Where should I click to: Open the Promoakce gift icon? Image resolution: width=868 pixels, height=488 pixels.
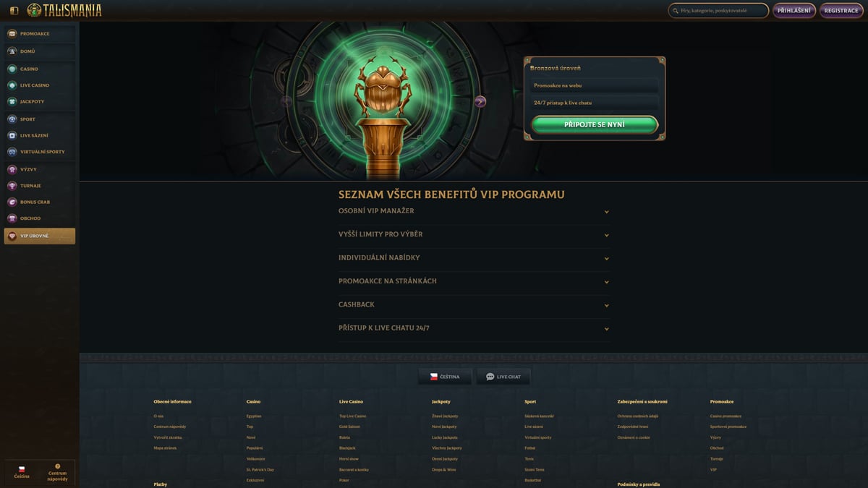click(x=12, y=34)
